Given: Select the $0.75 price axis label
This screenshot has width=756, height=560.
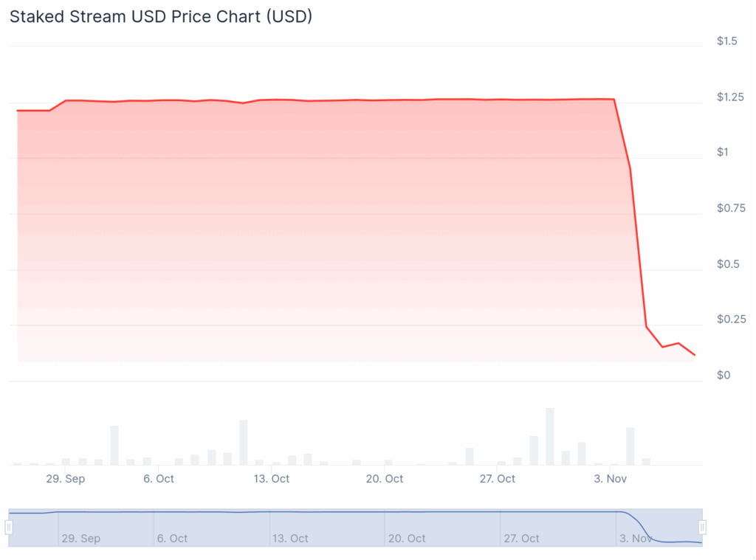Looking at the screenshot, I should pos(731,208).
